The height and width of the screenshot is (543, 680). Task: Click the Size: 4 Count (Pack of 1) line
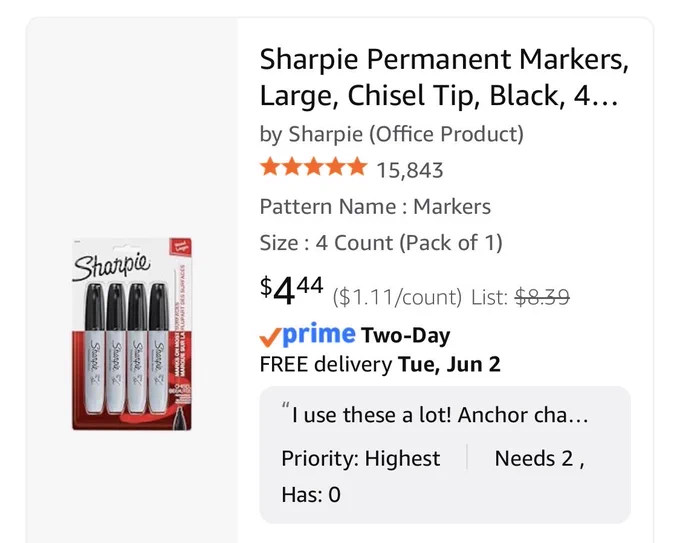click(381, 242)
